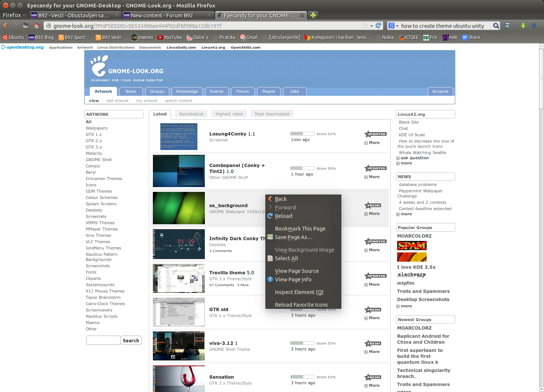Screen dimensions: 544x392
Task: Close the New content - Forum B92 tab
Action: click(209, 15)
